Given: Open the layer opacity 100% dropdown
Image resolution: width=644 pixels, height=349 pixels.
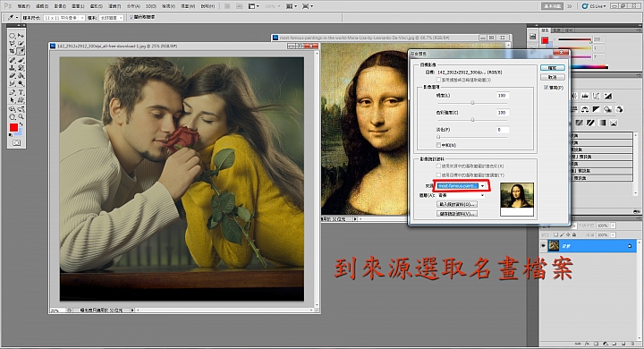Looking at the screenshot, I should click(x=613, y=226).
